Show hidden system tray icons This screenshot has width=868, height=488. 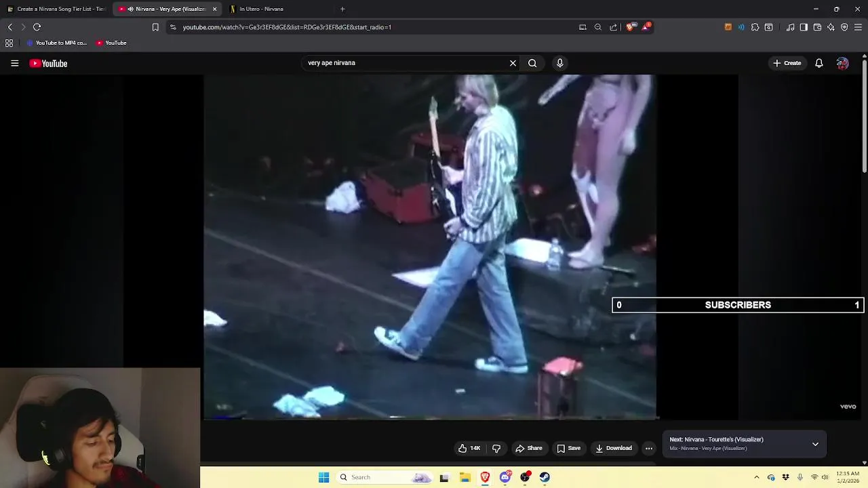757,477
